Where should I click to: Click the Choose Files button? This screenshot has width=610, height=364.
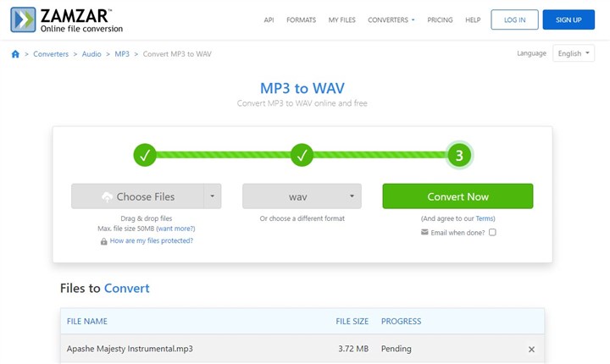(x=138, y=196)
